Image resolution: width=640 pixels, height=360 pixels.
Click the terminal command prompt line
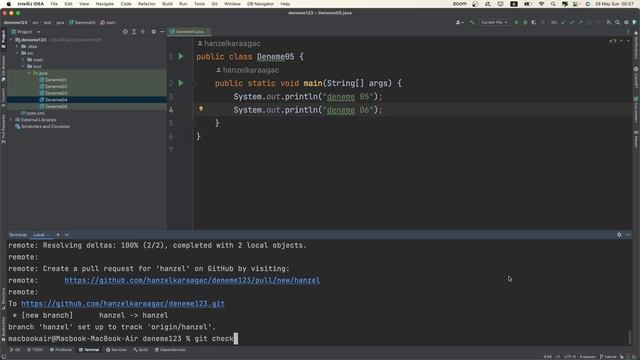pyautogui.click(x=122, y=339)
